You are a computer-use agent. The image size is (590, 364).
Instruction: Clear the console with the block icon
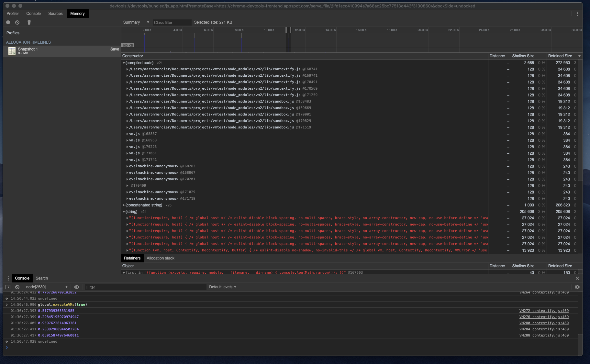coord(17,287)
